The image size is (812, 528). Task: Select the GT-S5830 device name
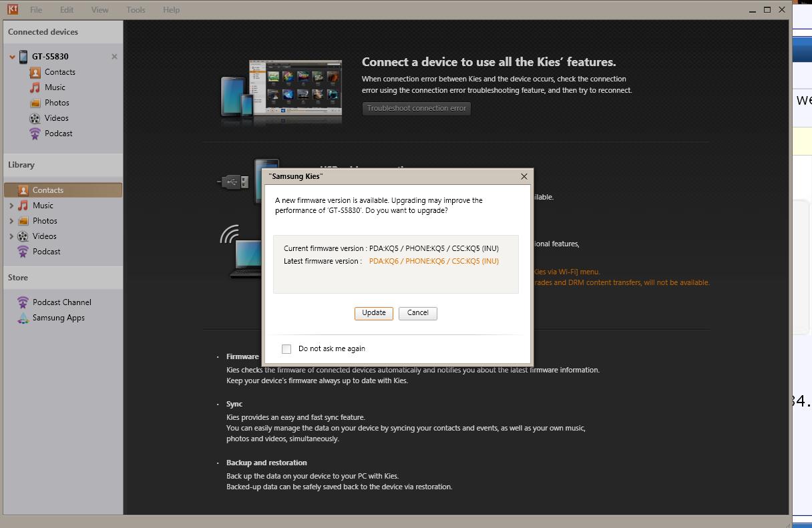coord(50,57)
